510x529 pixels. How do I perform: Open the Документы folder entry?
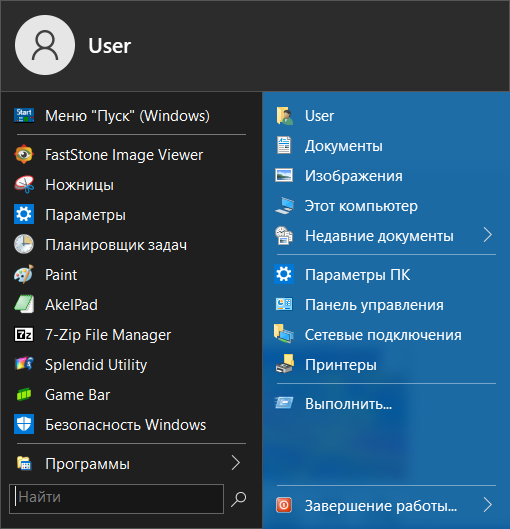click(x=386, y=146)
